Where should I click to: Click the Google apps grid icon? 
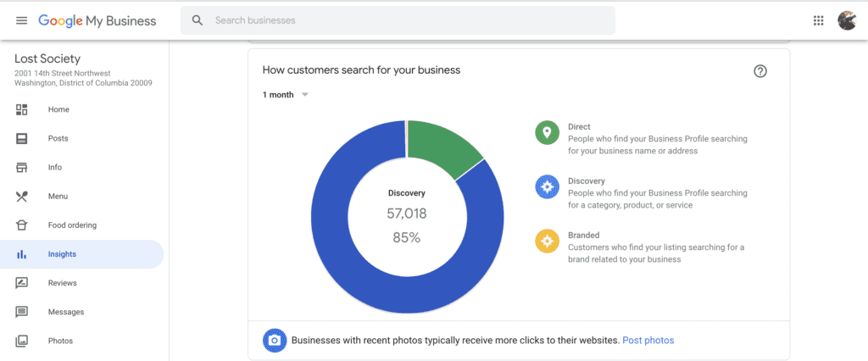point(818,20)
